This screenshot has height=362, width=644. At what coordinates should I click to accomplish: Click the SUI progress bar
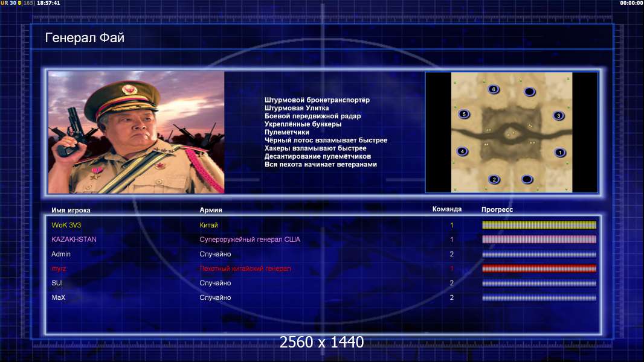tap(539, 284)
